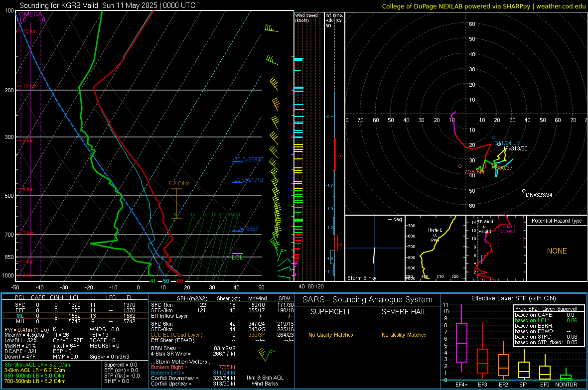Select the highlighted ML parcel row
588x390 pixels.
pyautogui.click(x=74, y=316)
